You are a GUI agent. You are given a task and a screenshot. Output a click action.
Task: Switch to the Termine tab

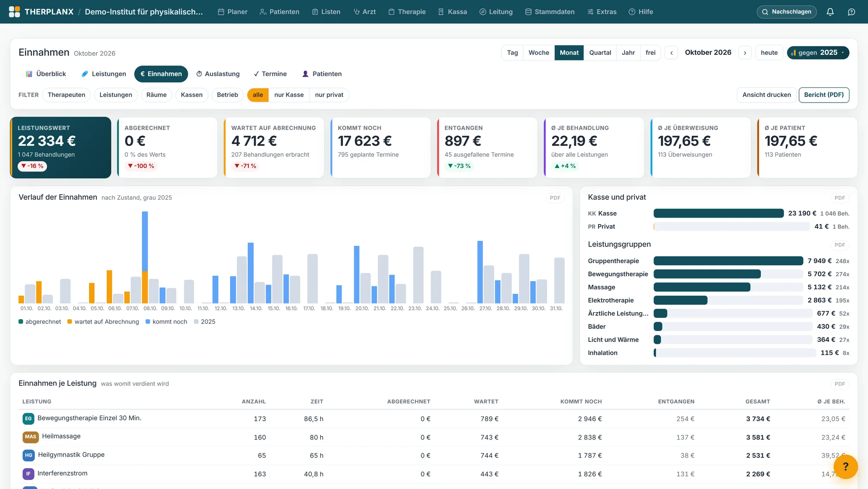pos(270,74)
